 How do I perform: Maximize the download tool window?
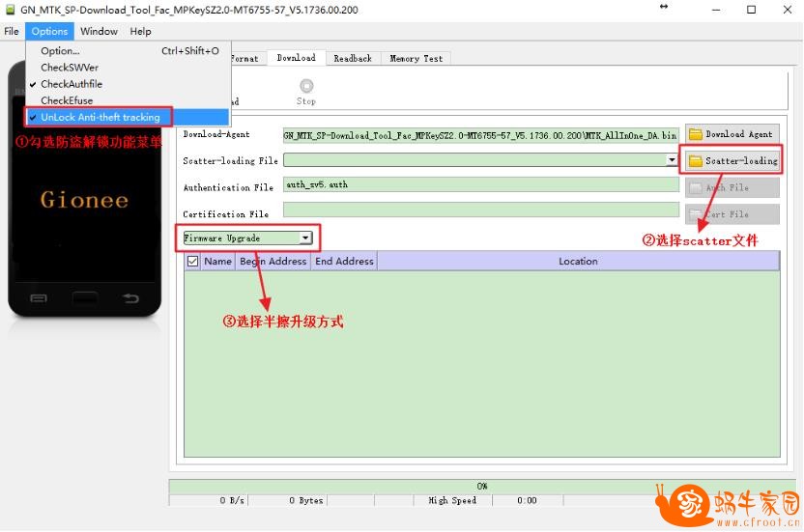coord(751,10)
